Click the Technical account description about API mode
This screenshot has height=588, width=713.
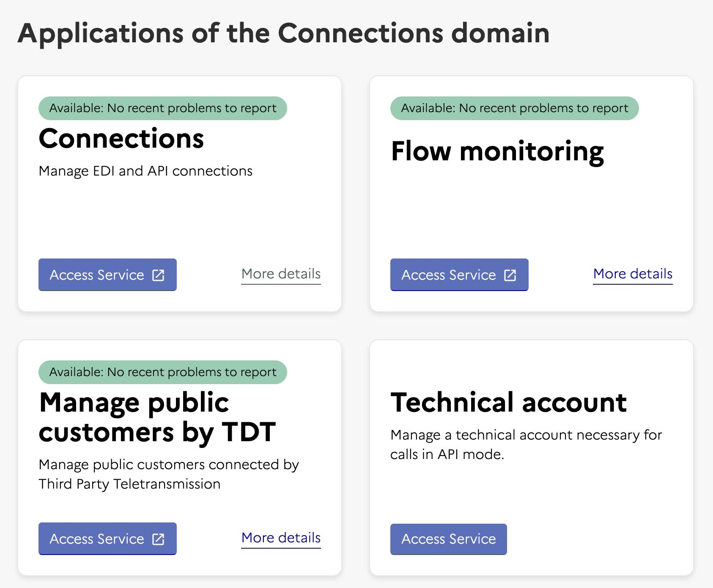(x=526, y=444)
